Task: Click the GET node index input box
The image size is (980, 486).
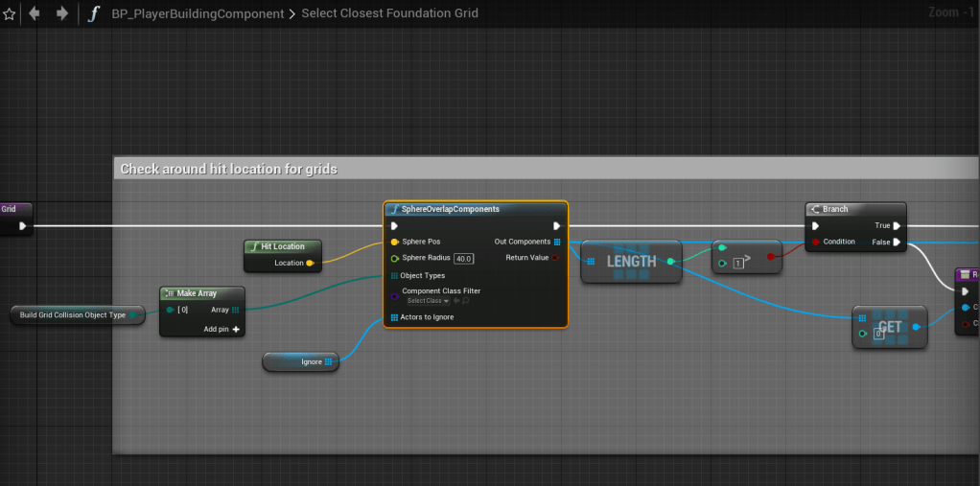Action: tap(877, 334)
